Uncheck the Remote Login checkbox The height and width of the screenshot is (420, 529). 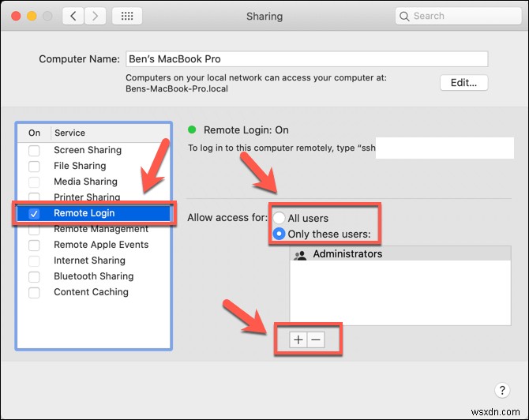coord(34,213)
